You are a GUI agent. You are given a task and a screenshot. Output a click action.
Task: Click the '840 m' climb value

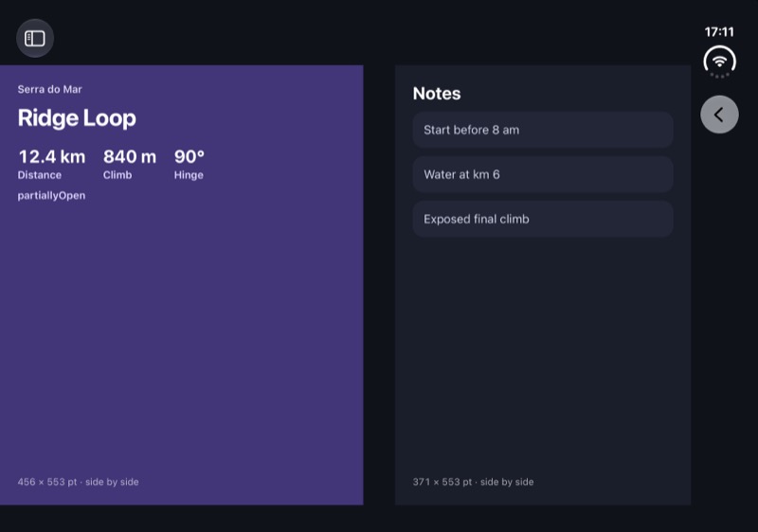tap(130, 156)
